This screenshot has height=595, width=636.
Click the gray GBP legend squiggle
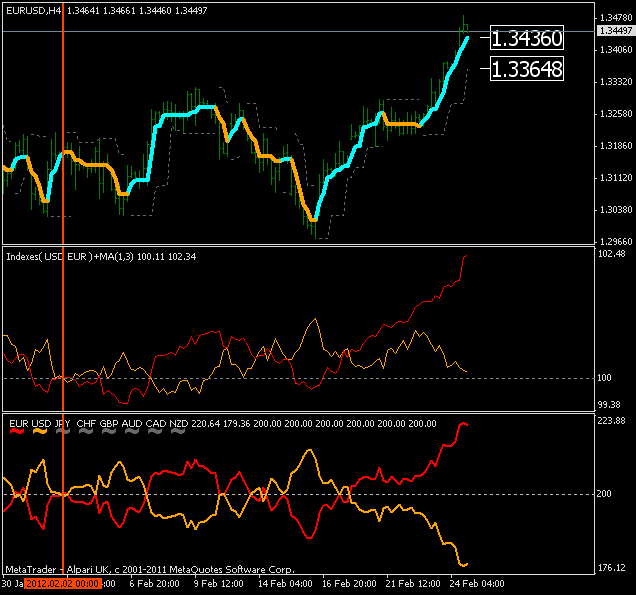(109, 432)
